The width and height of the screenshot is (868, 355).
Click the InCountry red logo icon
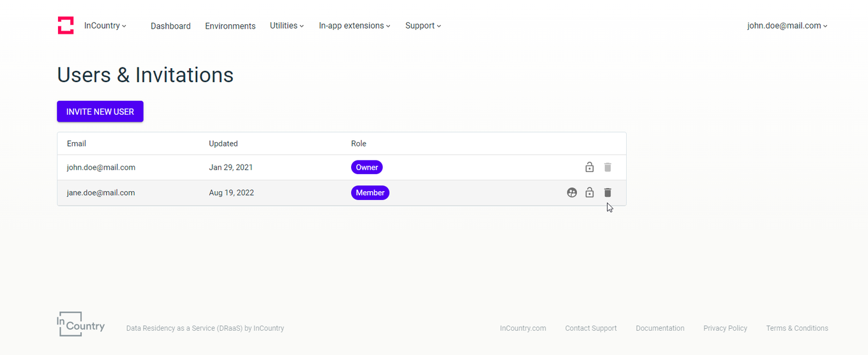point(66,25)
